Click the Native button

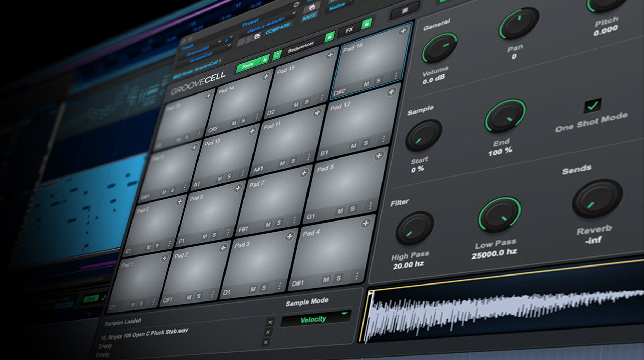pyautogui.click(x=337, y=6)
